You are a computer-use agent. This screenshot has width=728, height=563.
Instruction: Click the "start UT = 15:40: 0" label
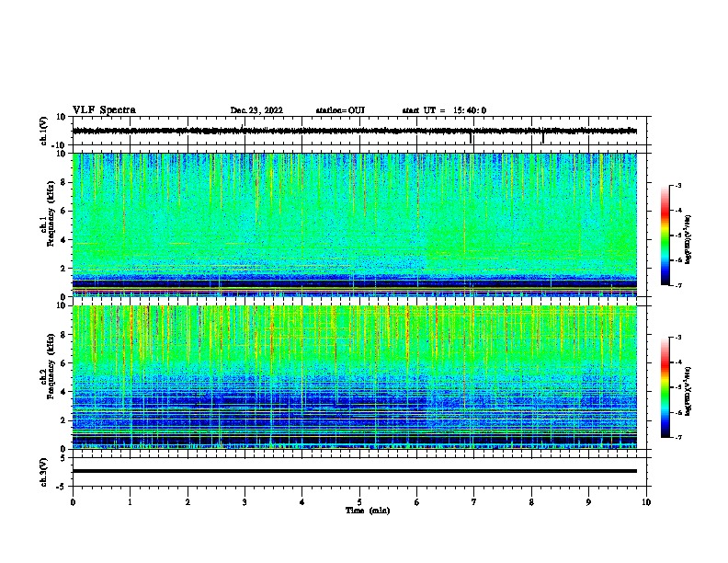click(x=444, y=110)
